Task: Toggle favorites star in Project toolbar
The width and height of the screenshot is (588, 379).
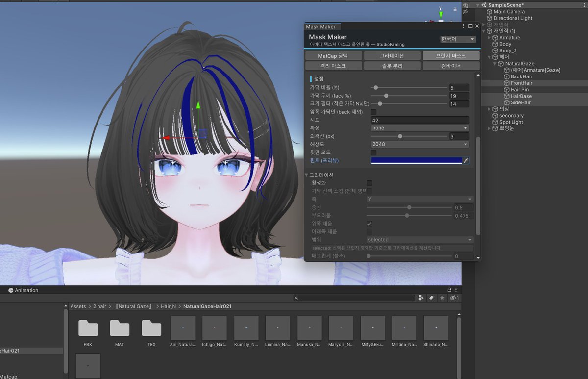Action: [x=442, y=298]
